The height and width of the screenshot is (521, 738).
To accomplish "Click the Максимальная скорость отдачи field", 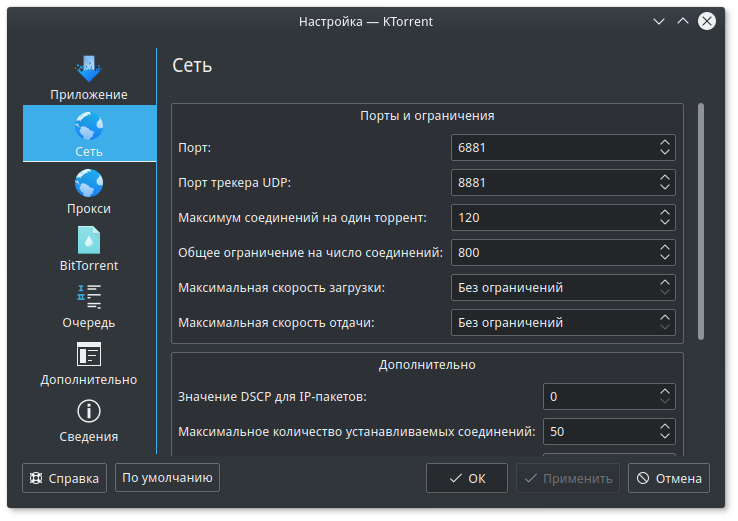I will point(552,323).
